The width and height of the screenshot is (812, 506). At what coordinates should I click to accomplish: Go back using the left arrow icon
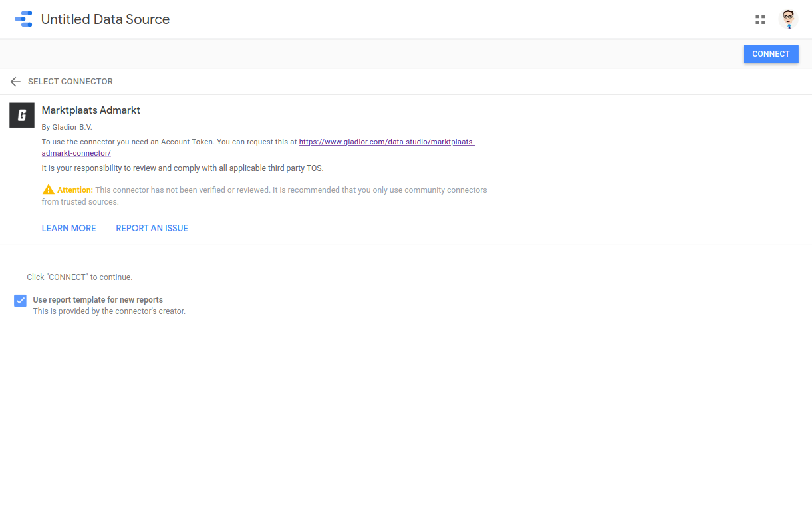15,82
